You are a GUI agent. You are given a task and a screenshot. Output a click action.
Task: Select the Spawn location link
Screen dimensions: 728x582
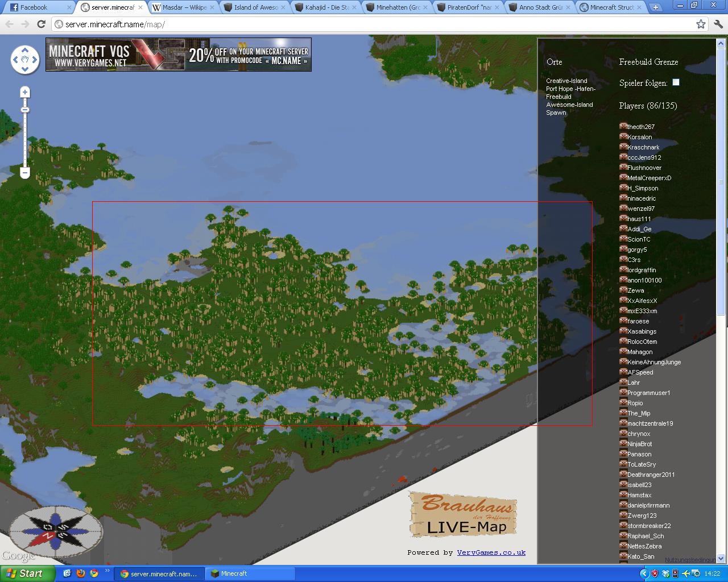coord(556,113)
